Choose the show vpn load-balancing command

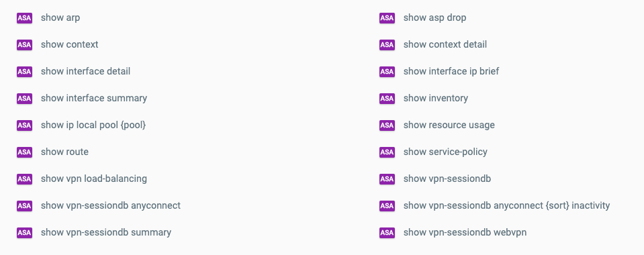pyautogui.click(x=93, y=178)
